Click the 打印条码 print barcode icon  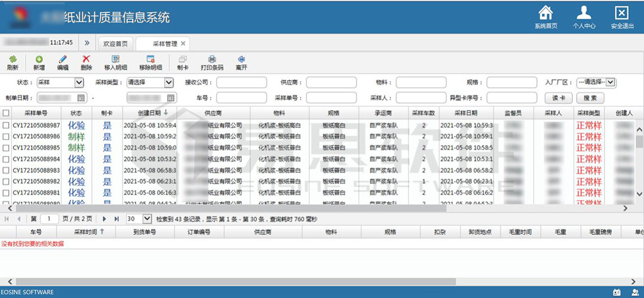212,59
